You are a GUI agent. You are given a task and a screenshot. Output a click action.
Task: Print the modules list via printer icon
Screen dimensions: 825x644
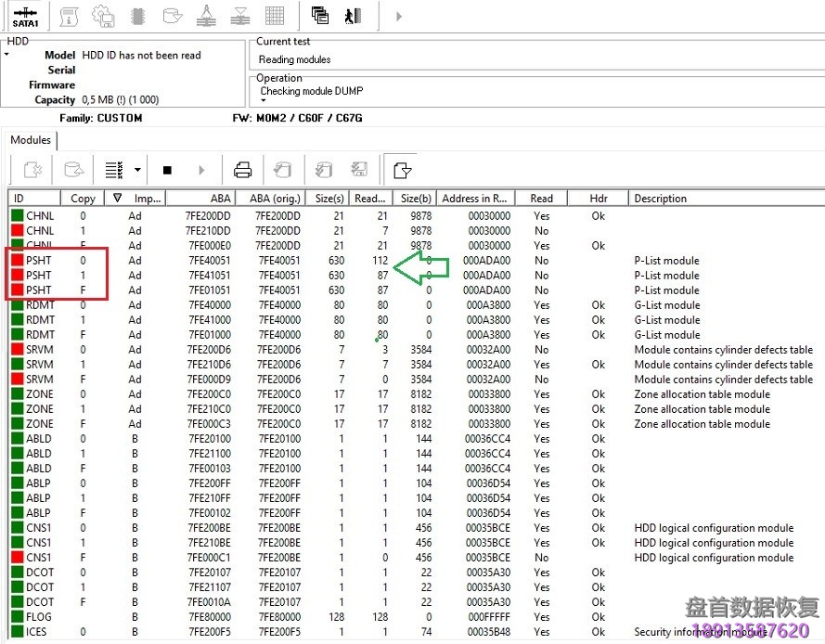tap(242, 169)
